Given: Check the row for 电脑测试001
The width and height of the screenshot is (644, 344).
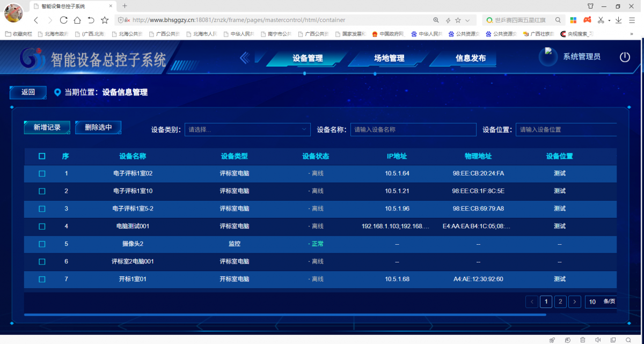Looking at the screenshot, I should click(x=42, y=226).
